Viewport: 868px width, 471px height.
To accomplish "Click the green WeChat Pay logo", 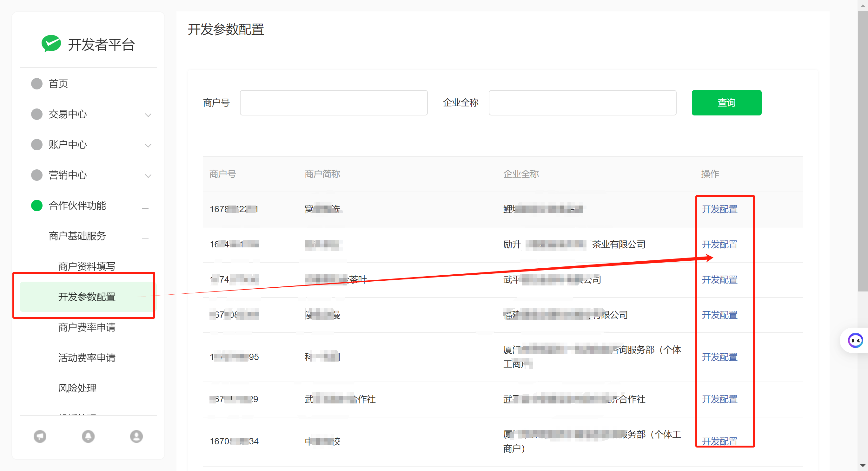I will click(x=51, y=44).
